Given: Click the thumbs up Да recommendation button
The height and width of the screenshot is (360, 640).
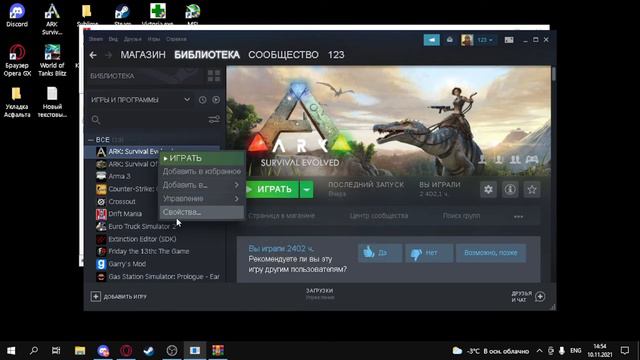Looking at the screenshot, I should click(x=380, y=253).
